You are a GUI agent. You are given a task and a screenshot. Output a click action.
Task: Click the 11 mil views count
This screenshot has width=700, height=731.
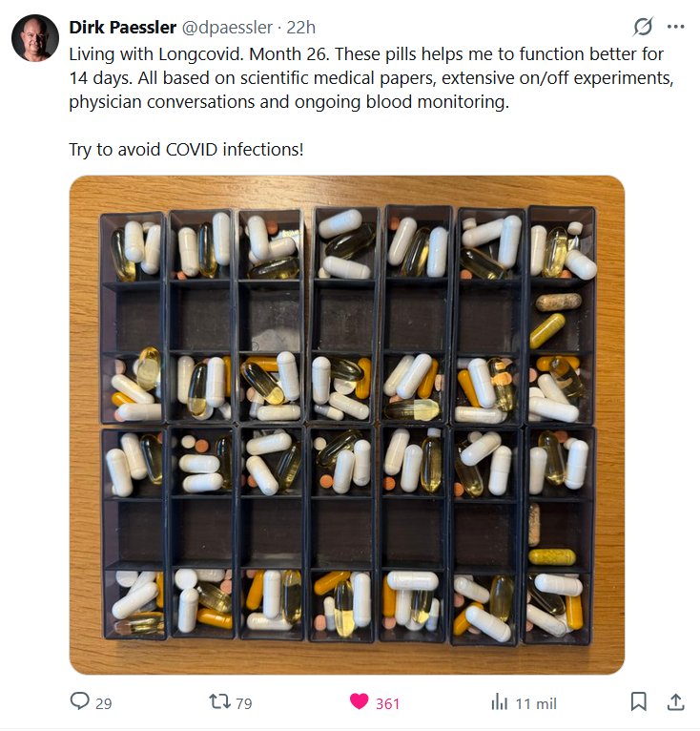536,703
